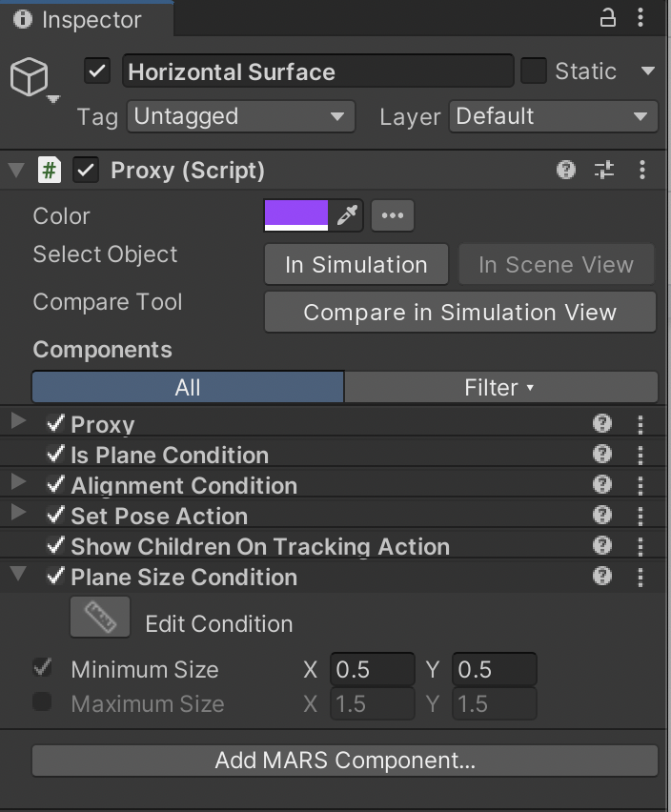Viewport: 671px width, 812px height.
Task: Click the GameObject cube icon
Action: point(30,76)
